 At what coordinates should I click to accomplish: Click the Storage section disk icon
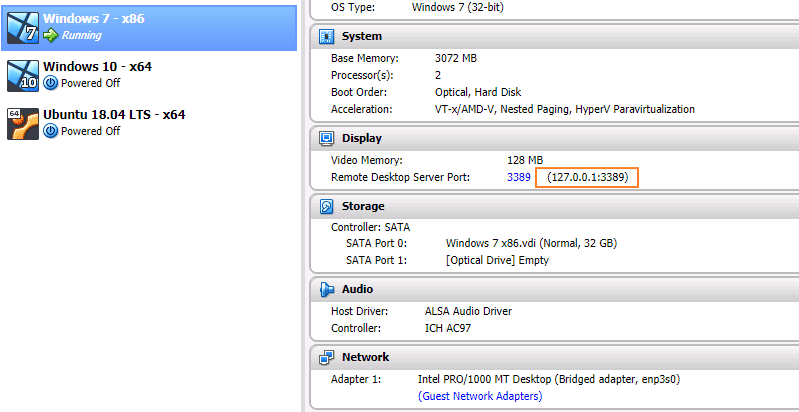click(326, 206)
